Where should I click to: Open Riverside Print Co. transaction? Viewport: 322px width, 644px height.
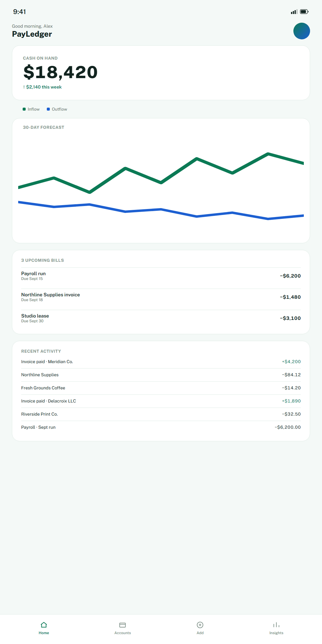(x=161, y=414)
